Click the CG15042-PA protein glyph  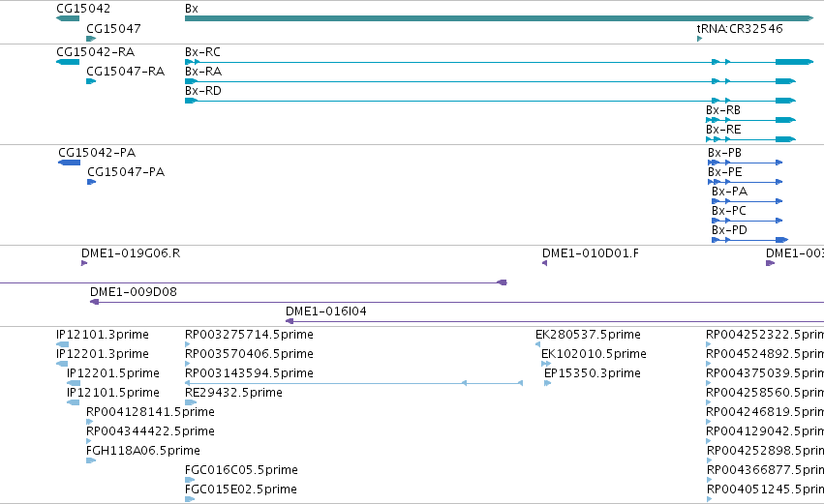tap(70, 163)
